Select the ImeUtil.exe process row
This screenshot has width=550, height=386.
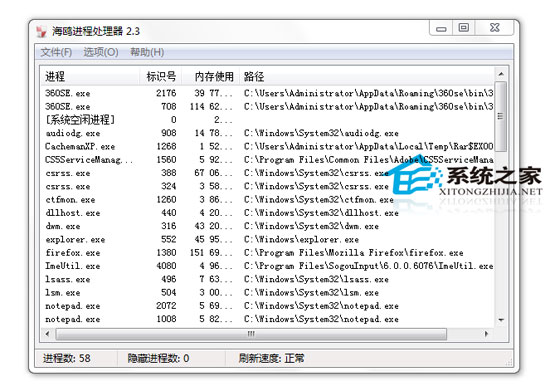pyautogui.click(x=268, y=266)
